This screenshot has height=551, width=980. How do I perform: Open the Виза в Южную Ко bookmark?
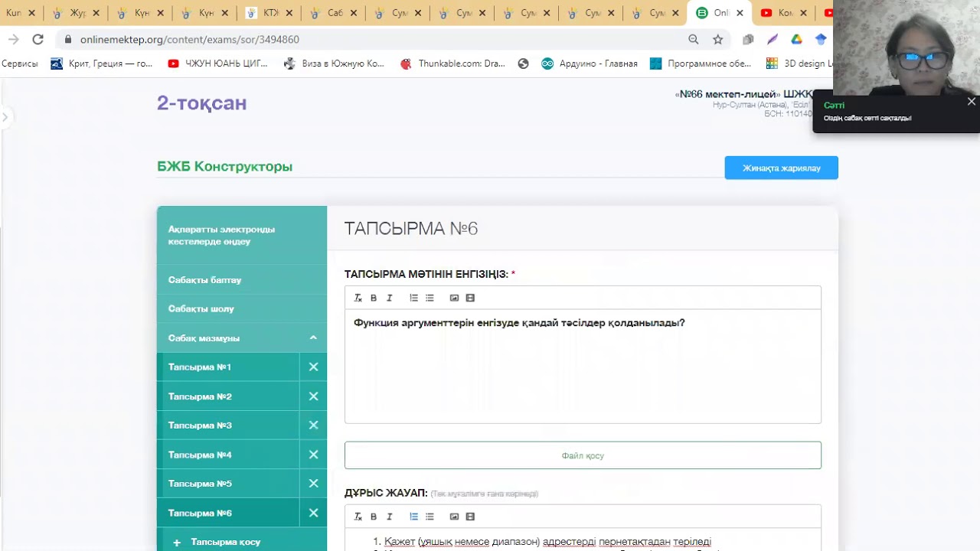tap(334, 64)
